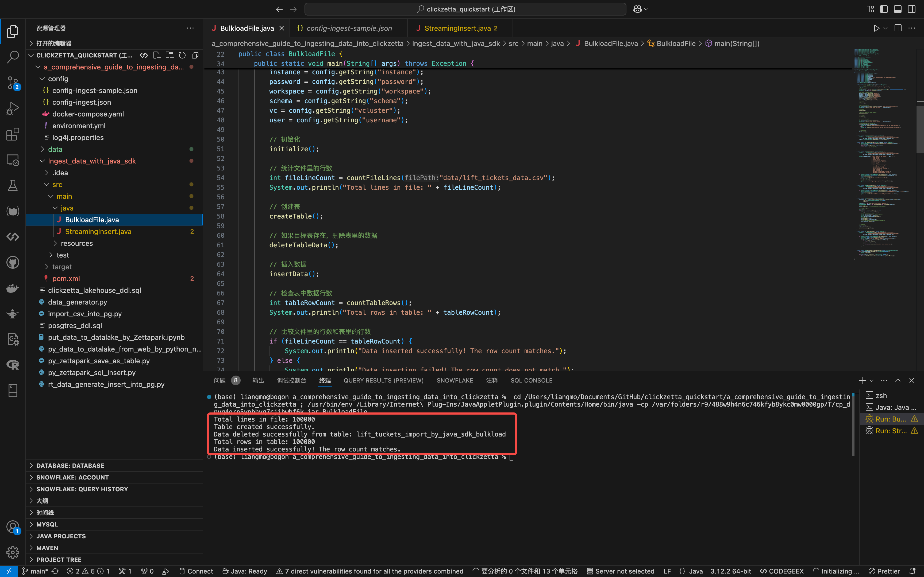
Task: Toggle the secondary sidebar layout button
Action: click(x=911, y=9)
